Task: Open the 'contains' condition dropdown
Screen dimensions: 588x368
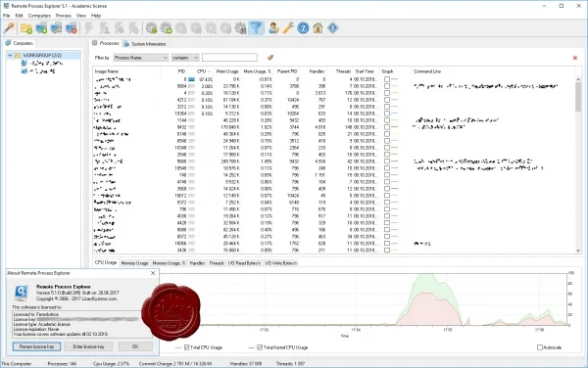Action: 185,58
